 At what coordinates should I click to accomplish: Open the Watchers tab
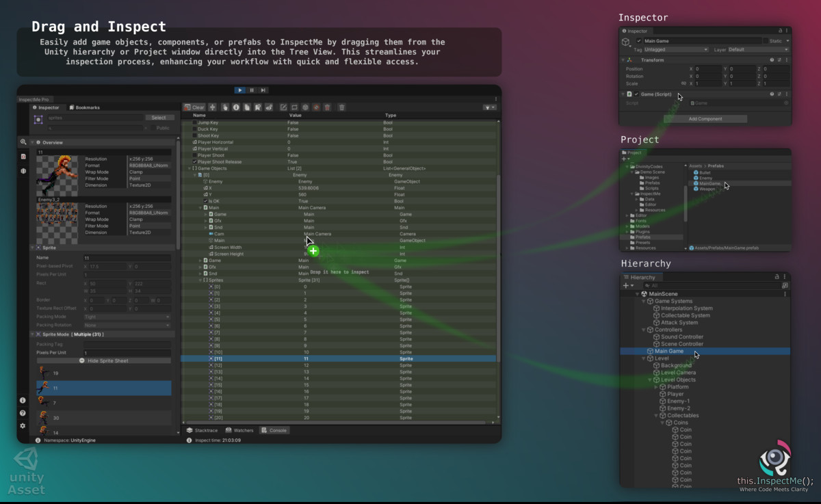(x=240, y=430)
